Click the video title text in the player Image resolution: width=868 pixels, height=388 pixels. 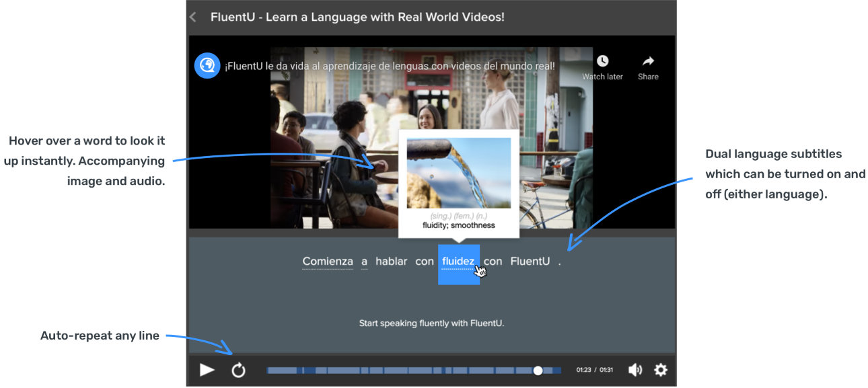pos(390,66)
